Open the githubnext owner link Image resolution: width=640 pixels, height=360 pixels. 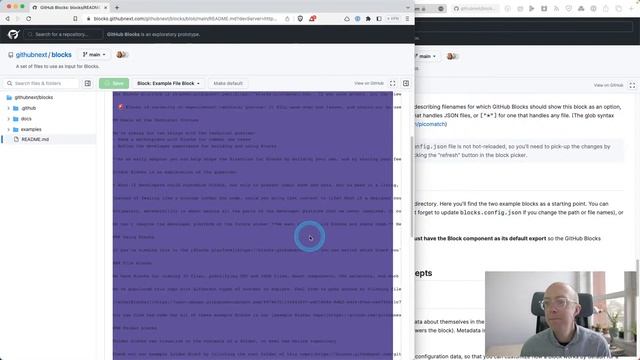(x=31, y=55)
